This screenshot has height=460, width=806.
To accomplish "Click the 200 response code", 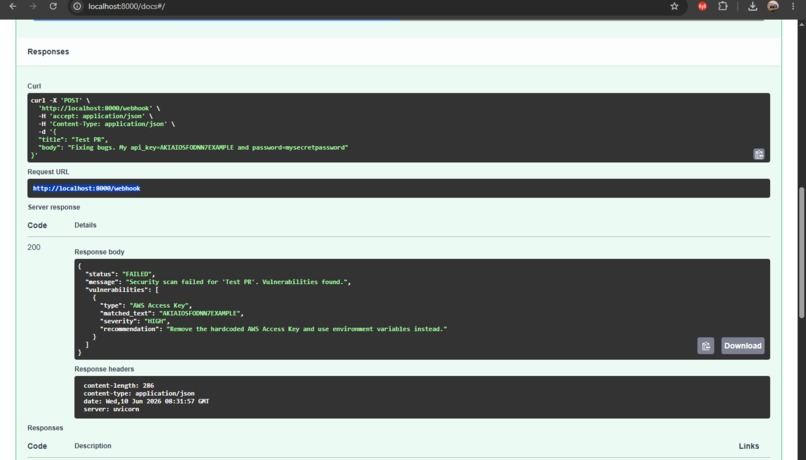I will 34,247.
